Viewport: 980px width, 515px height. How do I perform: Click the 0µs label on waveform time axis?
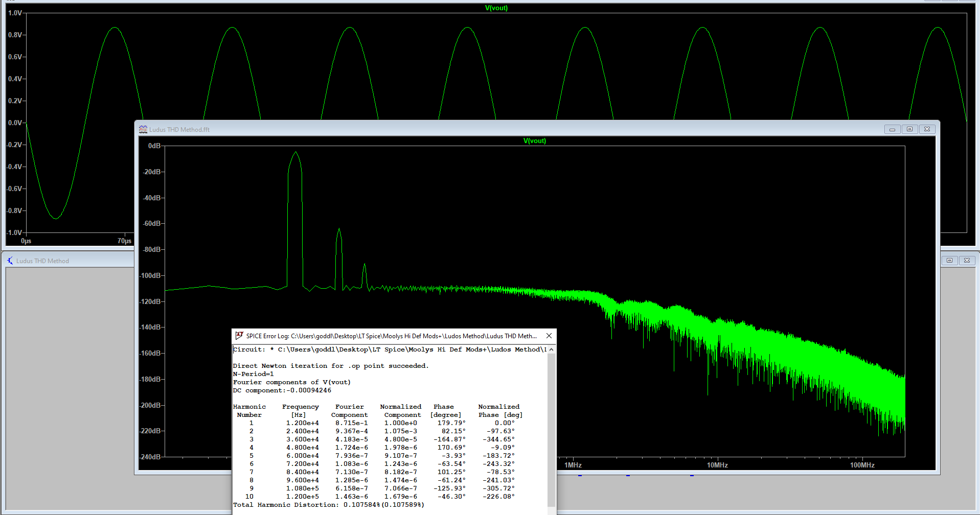(x=26, y=241)
